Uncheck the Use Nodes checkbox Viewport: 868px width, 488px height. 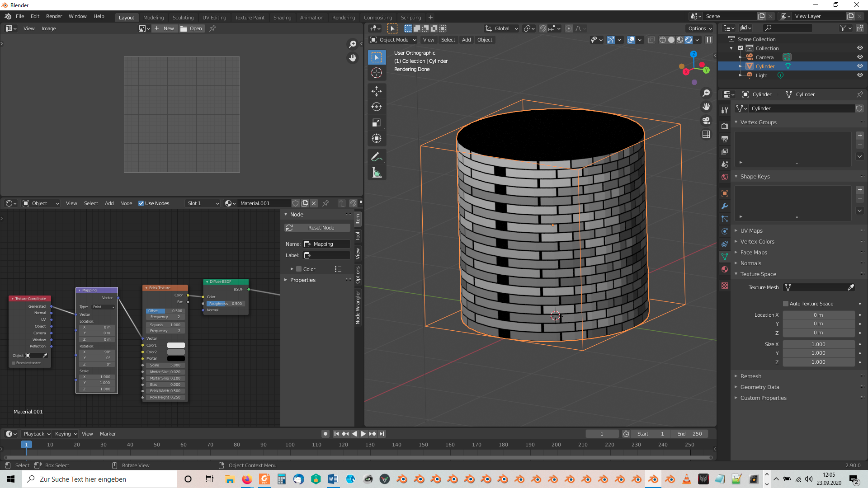[x=141, y=203]
